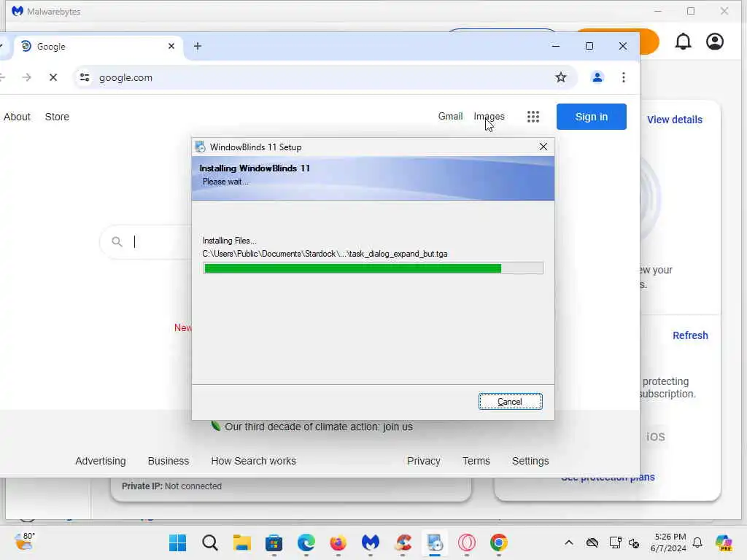
Task: Open the weather widget showing 80°
Action: [24, 542]
